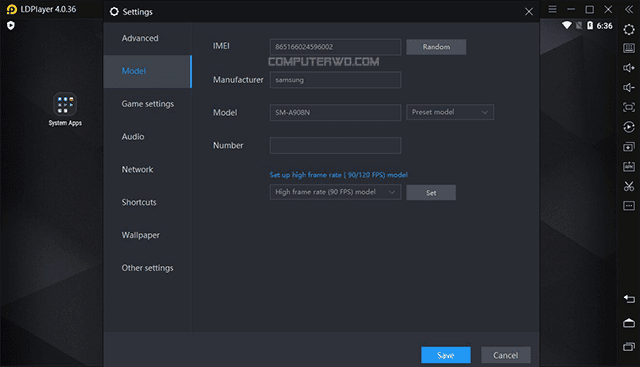Click the Random IMEI button
This screenshot has width=640, height=367.
pyautogui.click(x=436, y=47)
